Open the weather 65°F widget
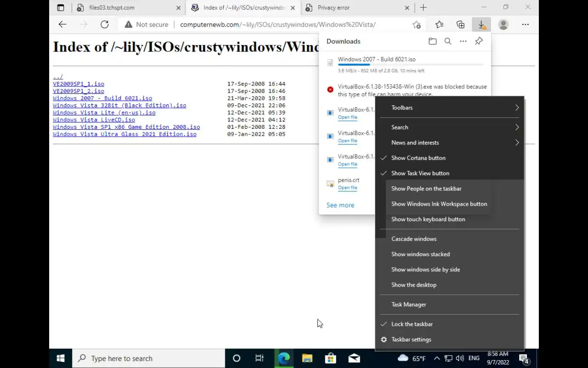 (x=412, y=358)
